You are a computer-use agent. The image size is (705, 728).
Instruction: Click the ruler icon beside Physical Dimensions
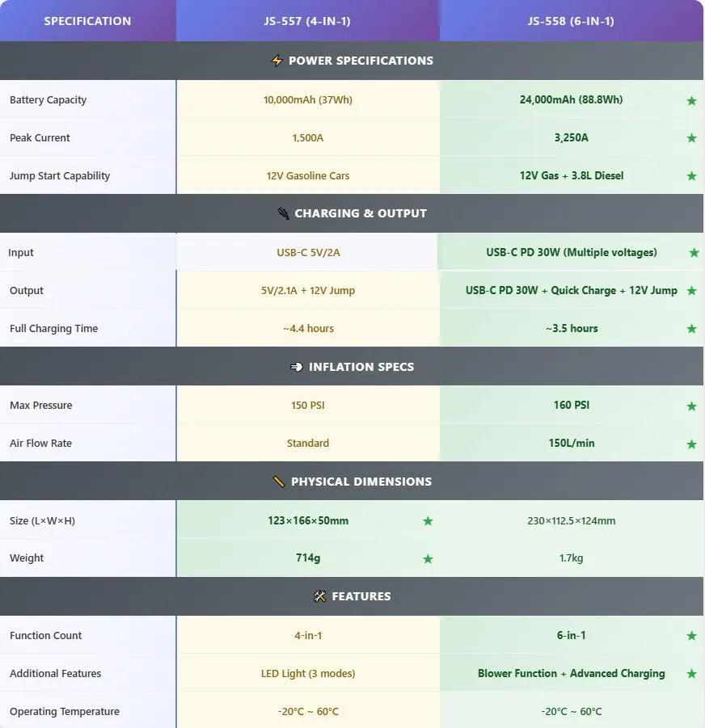(x=279, y=482)
